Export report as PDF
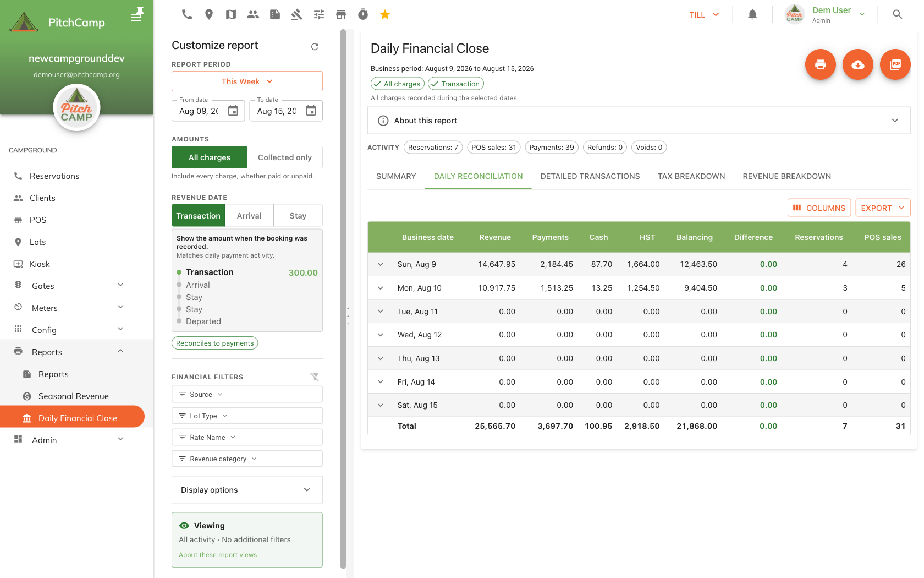This screenshot has height=578, width=924. [895, 64]
